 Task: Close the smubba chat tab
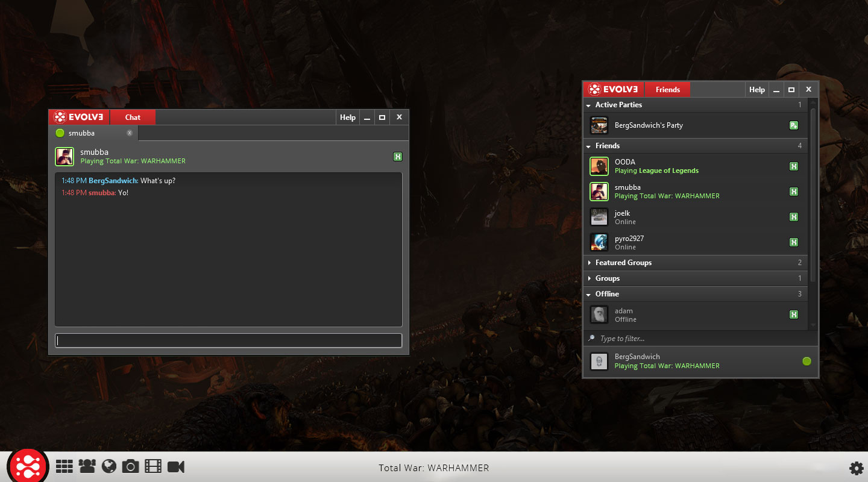pos(129,133)
